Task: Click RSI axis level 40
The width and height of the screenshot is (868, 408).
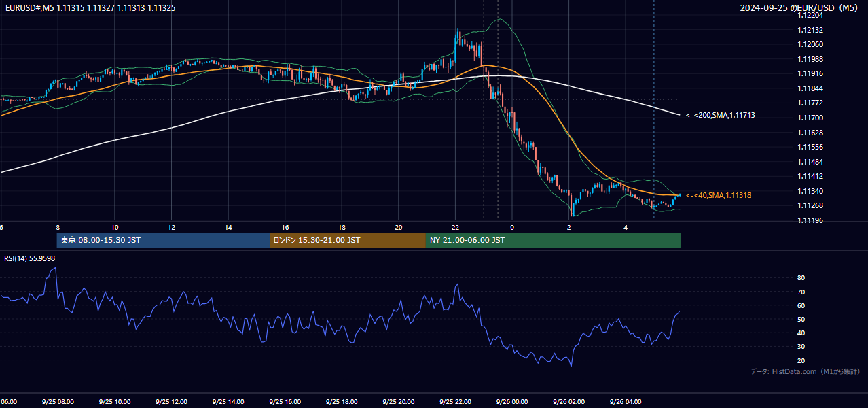Action: (x=801, y=333)
